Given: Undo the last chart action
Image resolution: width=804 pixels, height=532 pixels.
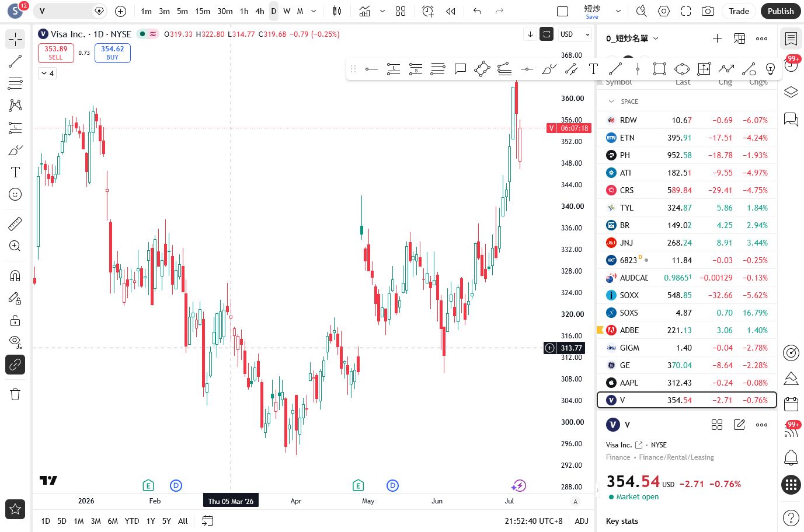Looking at the screenshot, I should (x=478, y=11).
